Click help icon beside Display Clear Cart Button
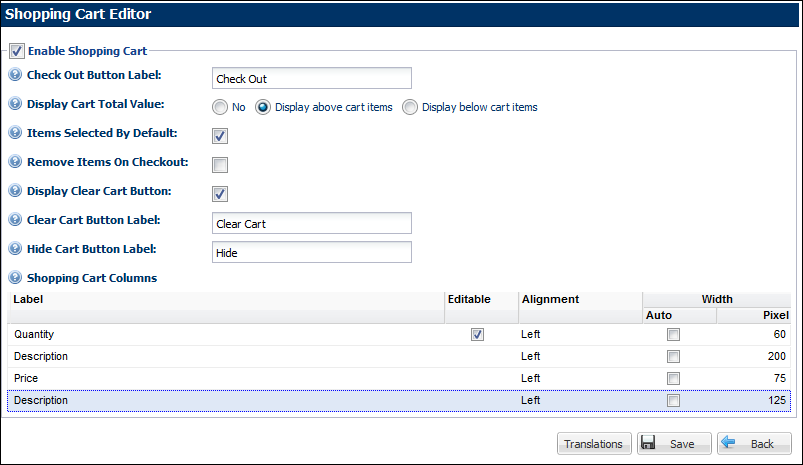The height and width of the screenshot is (465, 803). click(15, 191)
